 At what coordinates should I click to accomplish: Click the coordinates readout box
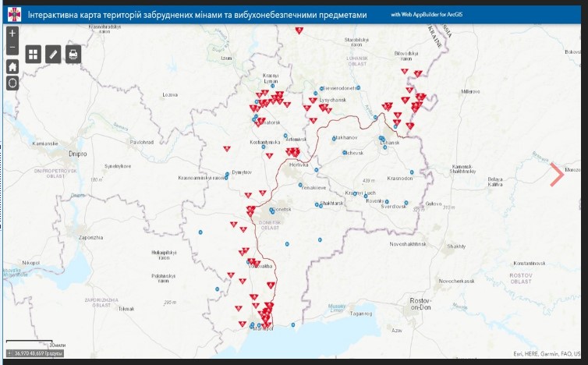click(41, 353)
